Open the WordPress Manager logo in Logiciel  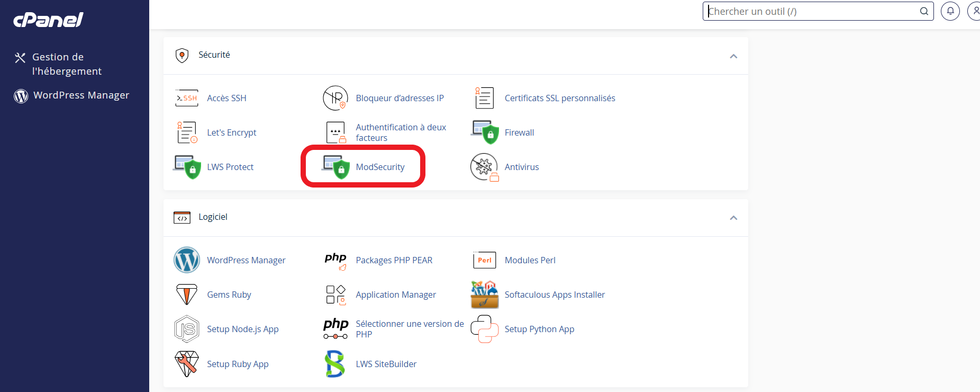click(x=187, y=260)
